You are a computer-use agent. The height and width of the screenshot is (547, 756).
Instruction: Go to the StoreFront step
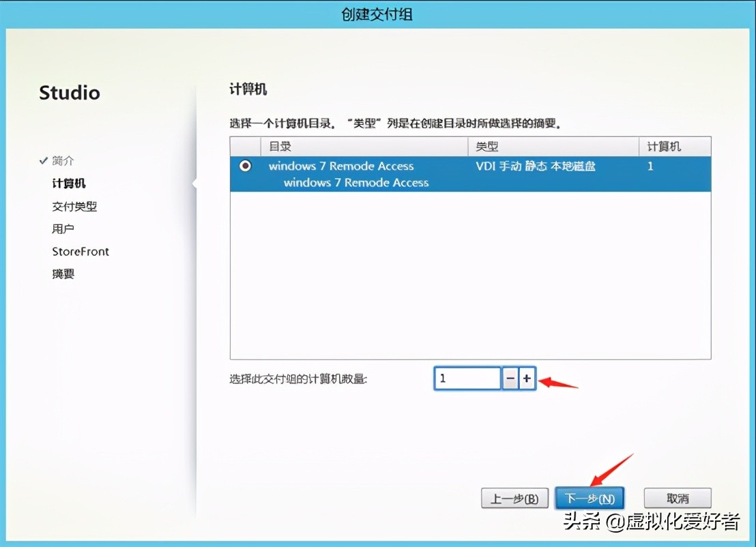[x=81, y=251]
